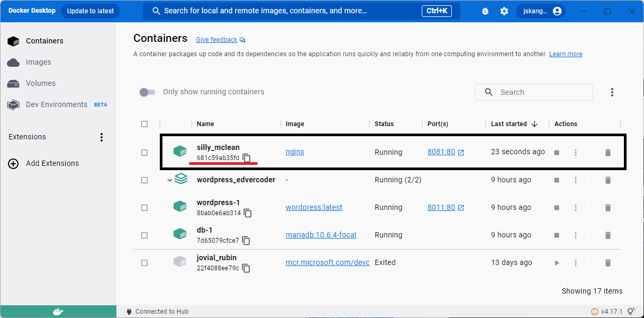Open the Learn more link
The width and height of the screenshot is (644, 318).
click(x=566, y=54)
